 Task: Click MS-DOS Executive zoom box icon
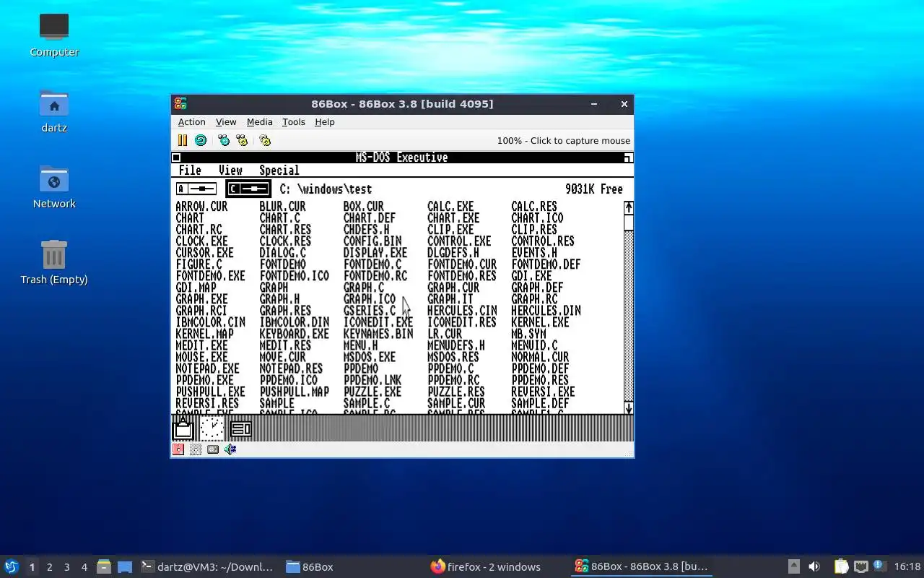628,158
